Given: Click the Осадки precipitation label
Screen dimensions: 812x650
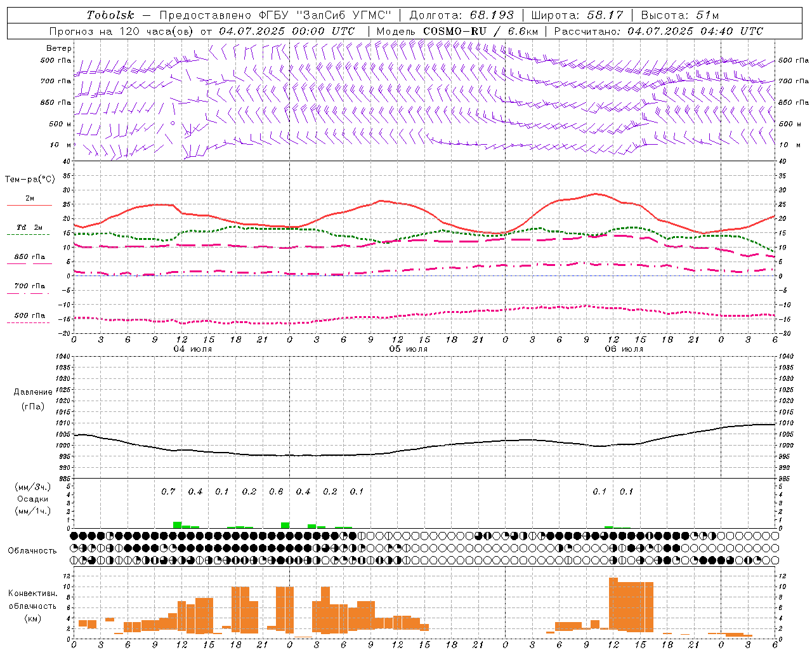Looking at the screenshot, I should click(33, 499).
